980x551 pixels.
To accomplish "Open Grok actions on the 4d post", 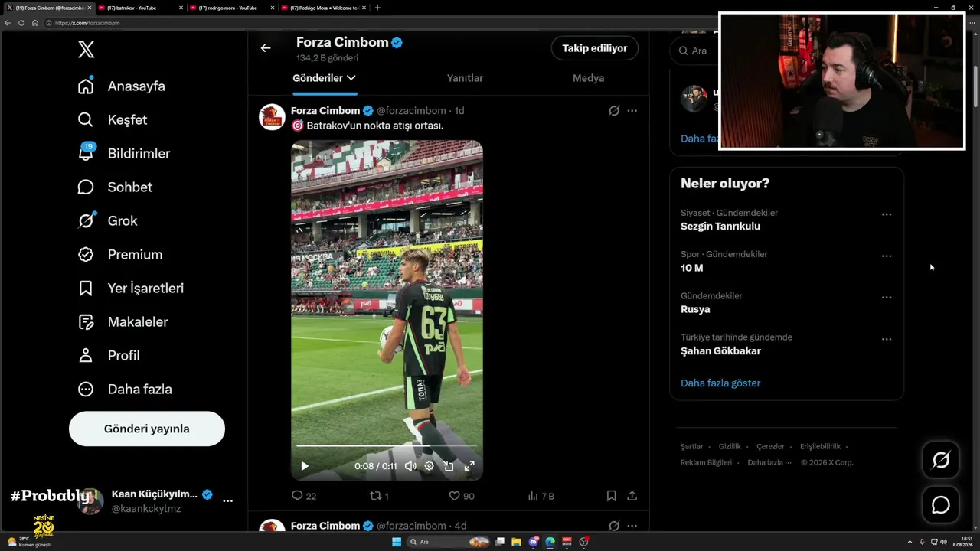I will pos(614,526).
